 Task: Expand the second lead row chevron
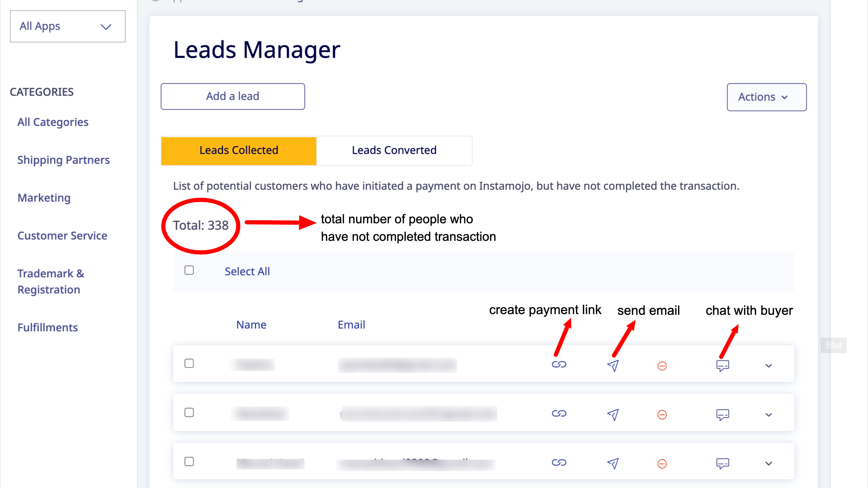coord(768,415)
